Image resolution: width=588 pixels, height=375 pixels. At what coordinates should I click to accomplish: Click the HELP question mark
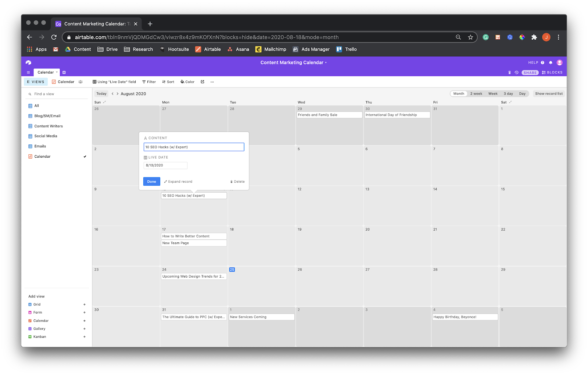point(542,63)
